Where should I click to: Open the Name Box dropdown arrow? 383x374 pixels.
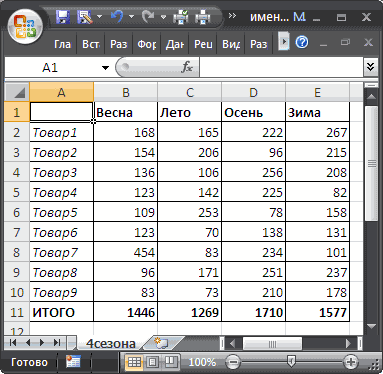click(x=105, y=68)
